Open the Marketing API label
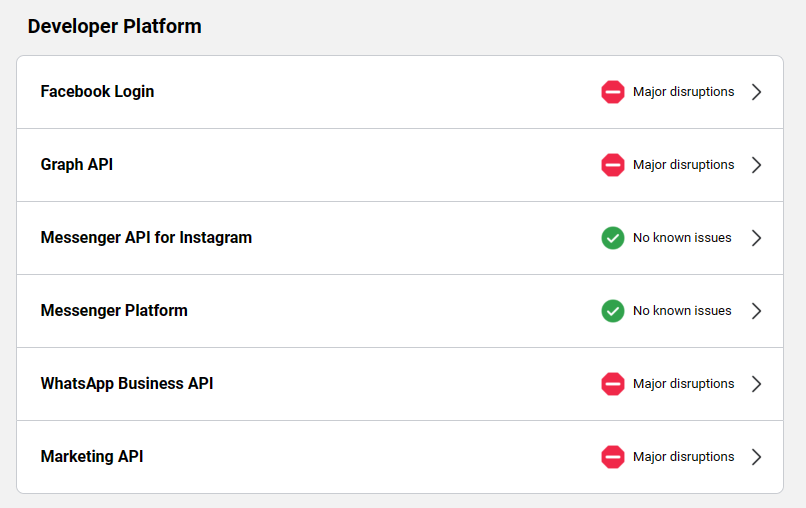The image size is (806, 508). click(x=91, y=457)
